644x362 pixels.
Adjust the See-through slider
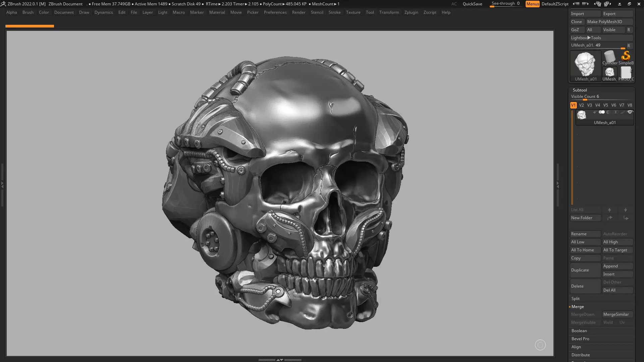click(505, 4)
